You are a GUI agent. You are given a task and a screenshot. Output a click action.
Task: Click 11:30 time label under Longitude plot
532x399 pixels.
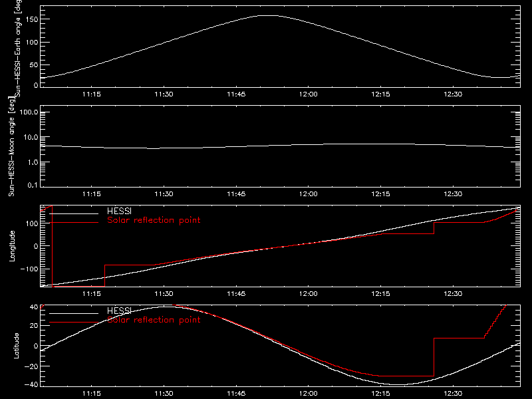[x=164, y=294]
